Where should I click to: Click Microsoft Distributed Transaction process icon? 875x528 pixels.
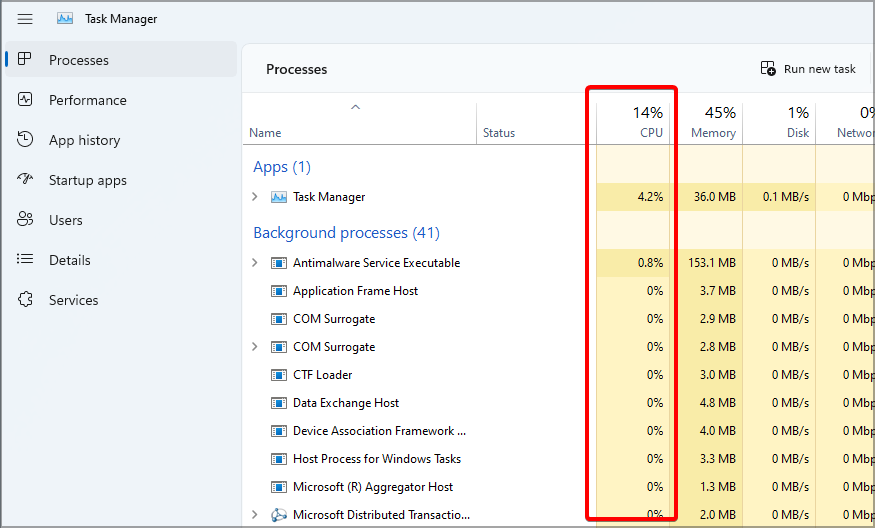pos(278,515)
